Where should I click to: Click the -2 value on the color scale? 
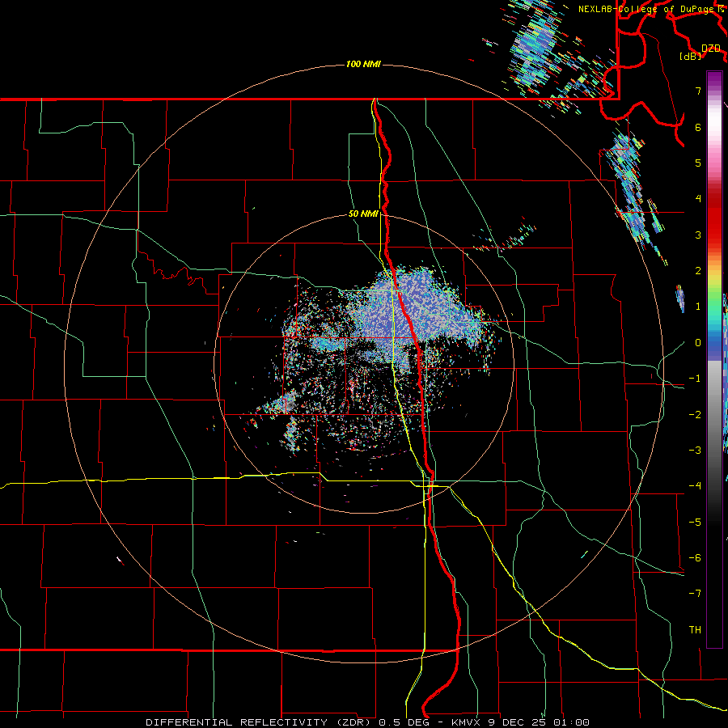695,415
